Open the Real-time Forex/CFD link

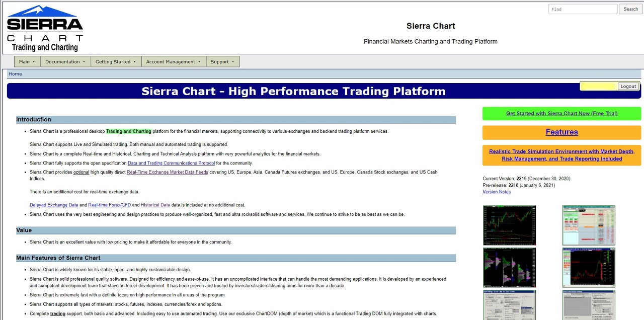109,205
